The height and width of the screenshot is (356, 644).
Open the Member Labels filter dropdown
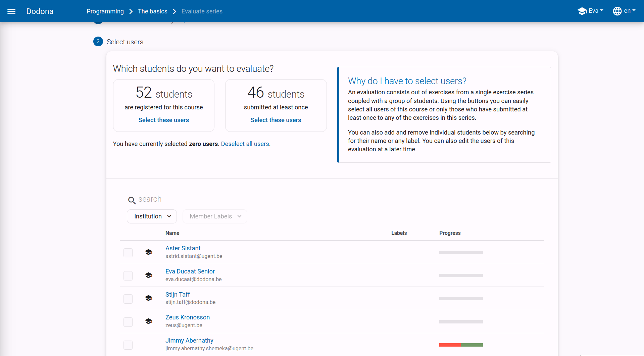(x=215, y=216)
